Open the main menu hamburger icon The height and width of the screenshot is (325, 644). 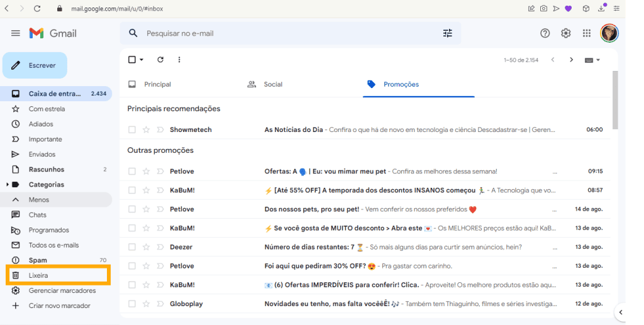point(16,33)
